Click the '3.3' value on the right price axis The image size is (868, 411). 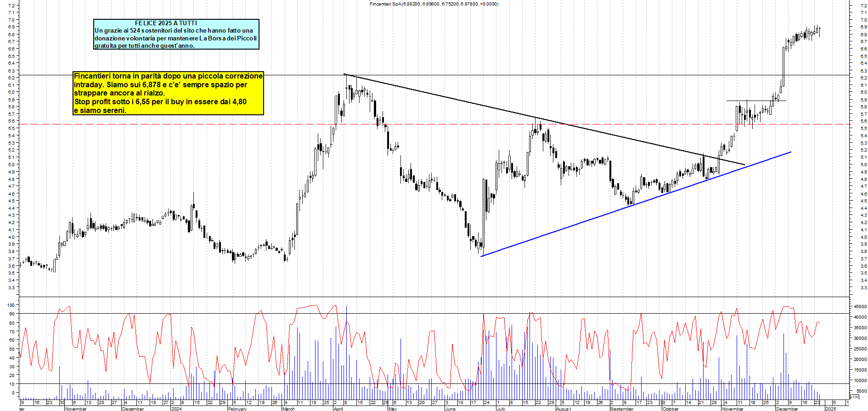[863, 287]
